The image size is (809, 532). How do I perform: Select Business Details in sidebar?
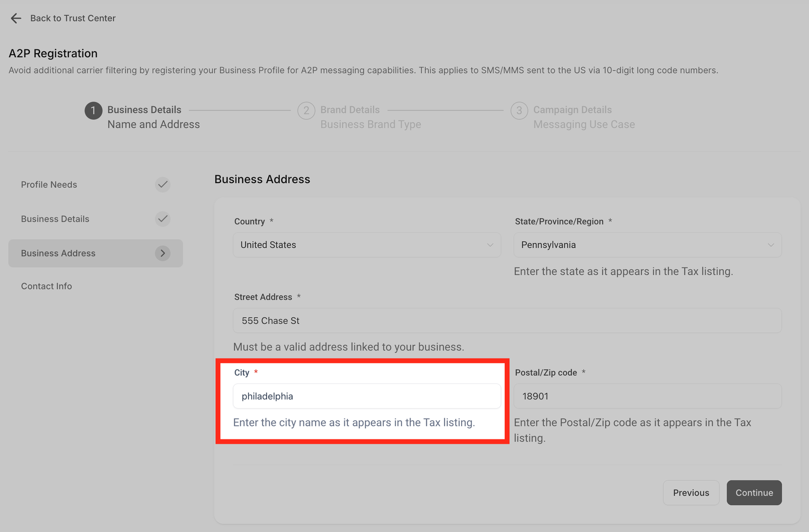coord(55,219)
